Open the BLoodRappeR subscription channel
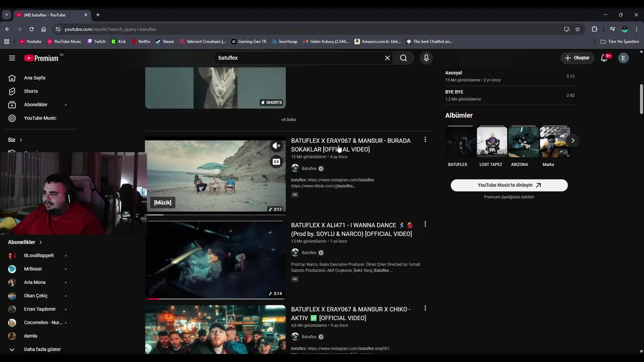 [38, 255]
